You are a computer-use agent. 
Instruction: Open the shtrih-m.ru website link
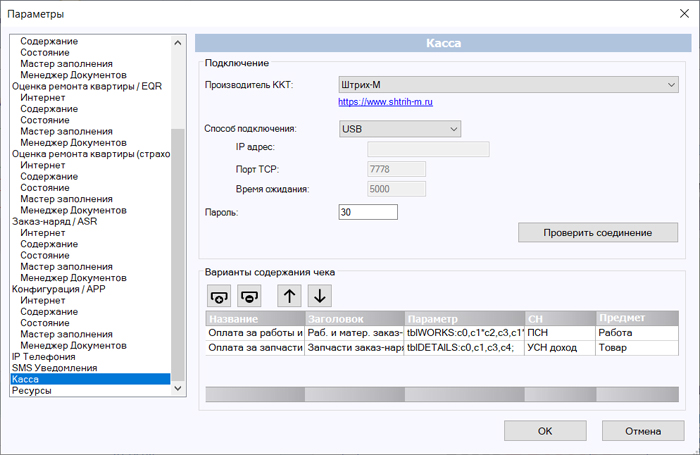[385, 102]
